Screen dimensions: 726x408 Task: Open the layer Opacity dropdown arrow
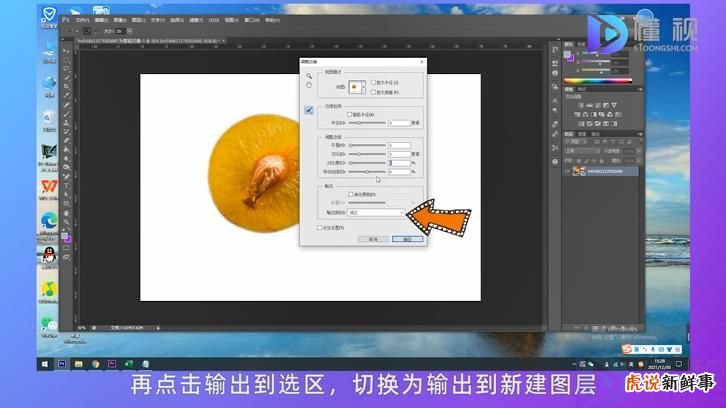coord(639,151)
